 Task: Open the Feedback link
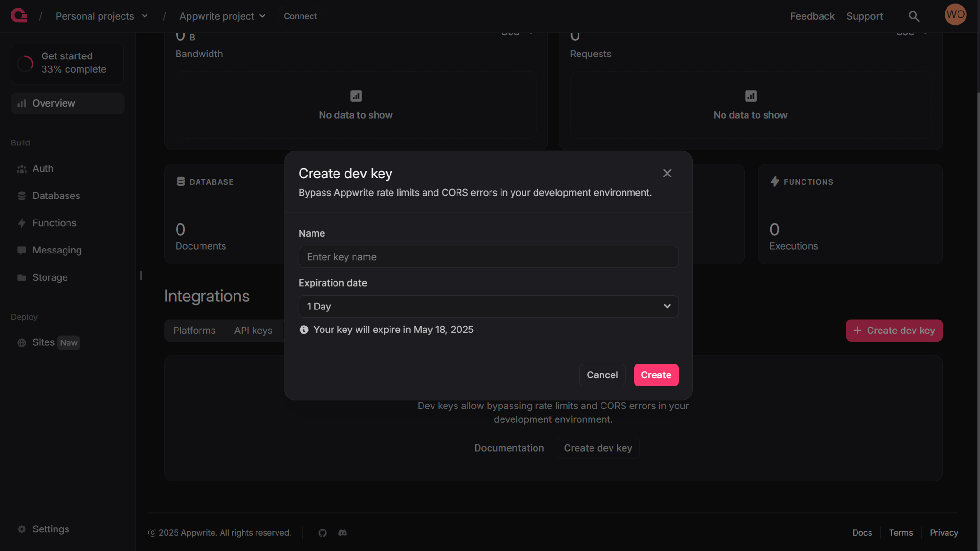click(x=812, y=16)
